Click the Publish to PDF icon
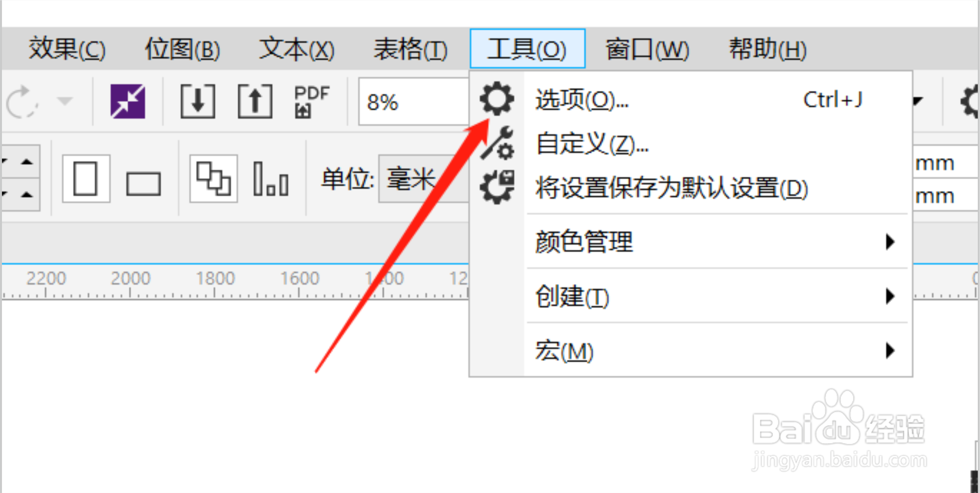Screen dimensions: 980x493 point(311,101)
